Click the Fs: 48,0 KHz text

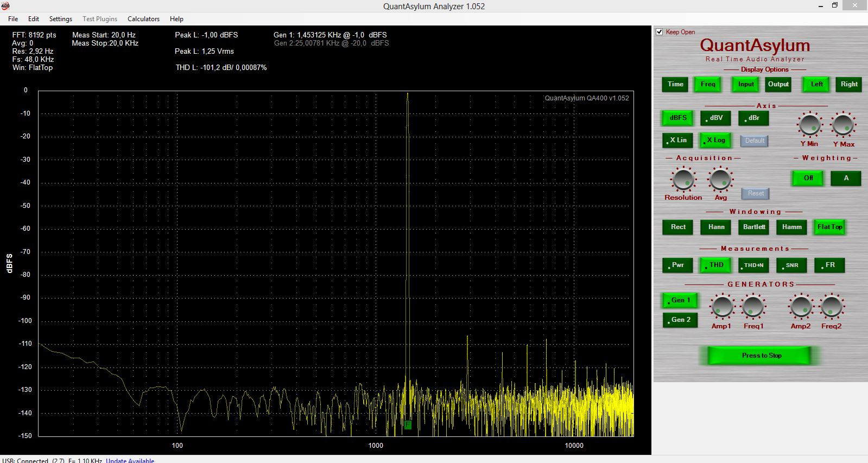point(33,59)
